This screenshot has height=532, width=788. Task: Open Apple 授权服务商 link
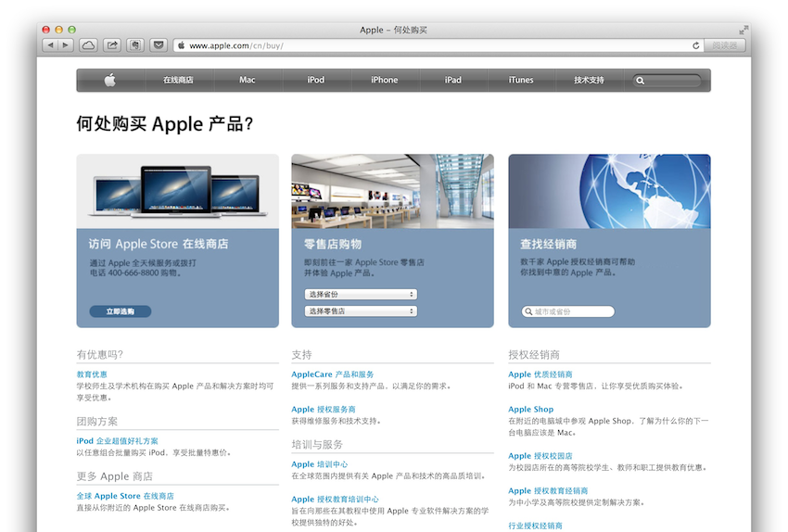pyautogui.click(x=324, y=410)
